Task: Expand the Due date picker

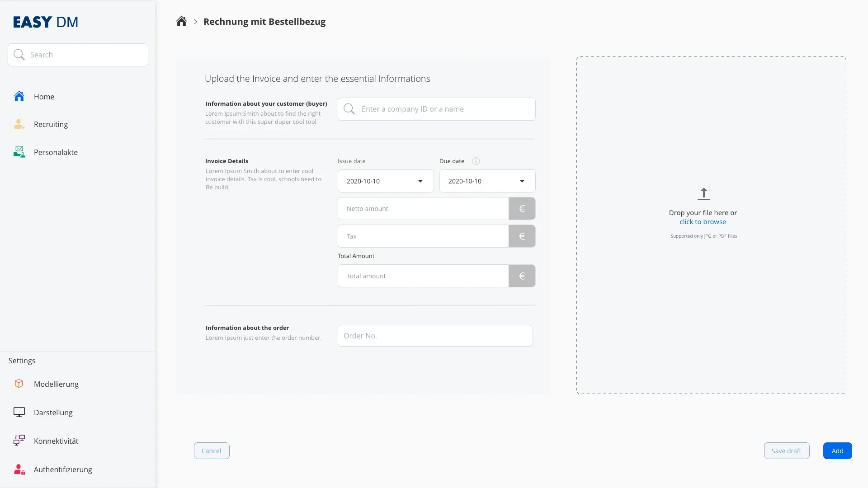Action: (522, 181)
